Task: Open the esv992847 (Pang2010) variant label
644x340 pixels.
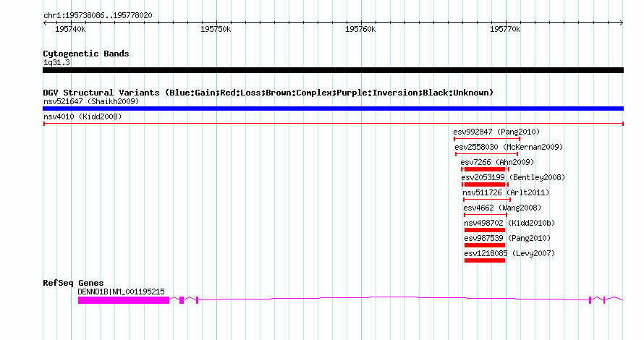Action: 496,132
